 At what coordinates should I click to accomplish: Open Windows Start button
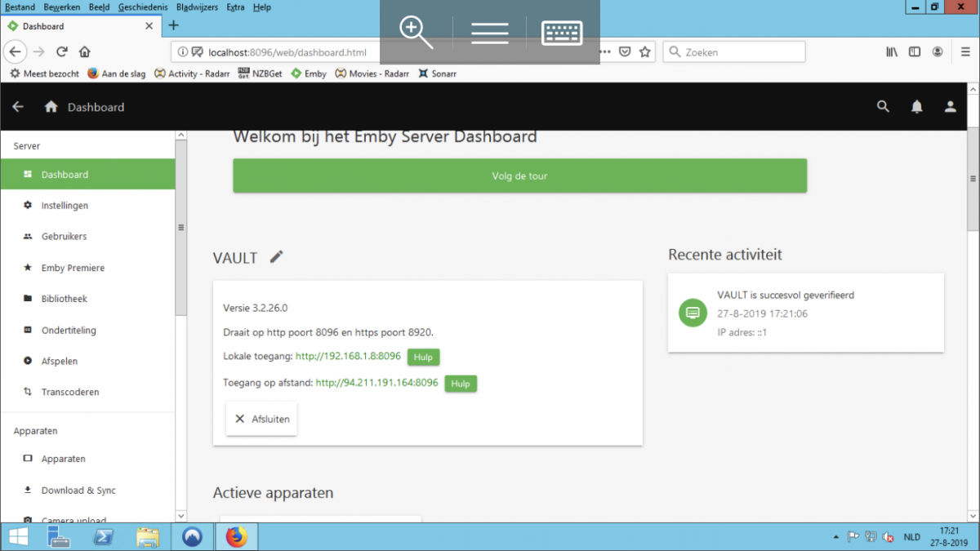(18, 536)
